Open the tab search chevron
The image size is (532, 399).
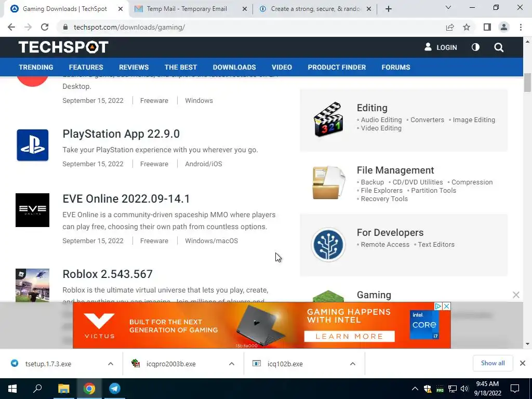448,7
